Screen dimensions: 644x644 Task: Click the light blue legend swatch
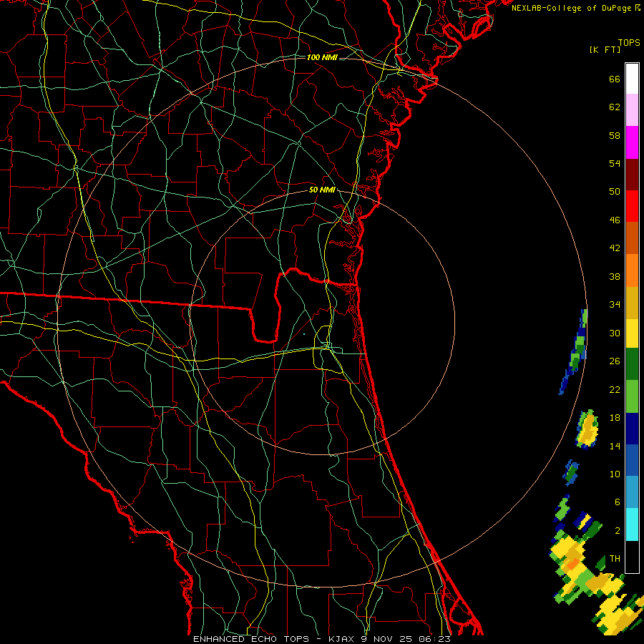pos(632,492)
